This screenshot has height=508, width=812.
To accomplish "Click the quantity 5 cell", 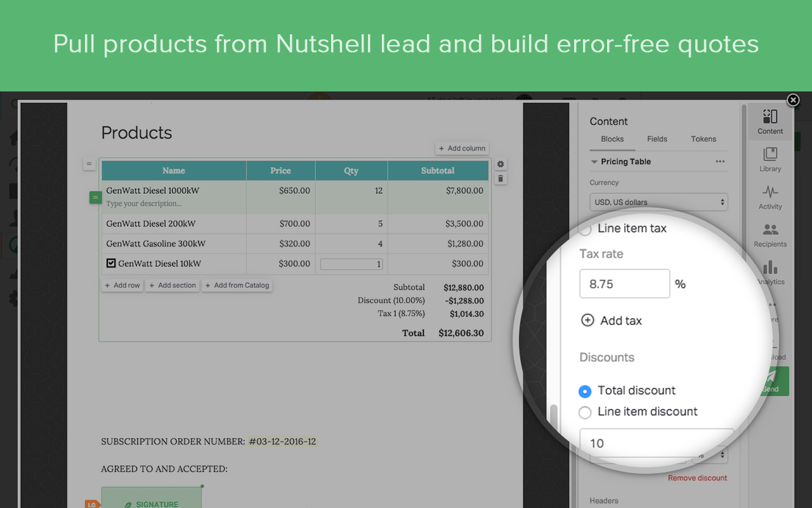I will (380, 224).
